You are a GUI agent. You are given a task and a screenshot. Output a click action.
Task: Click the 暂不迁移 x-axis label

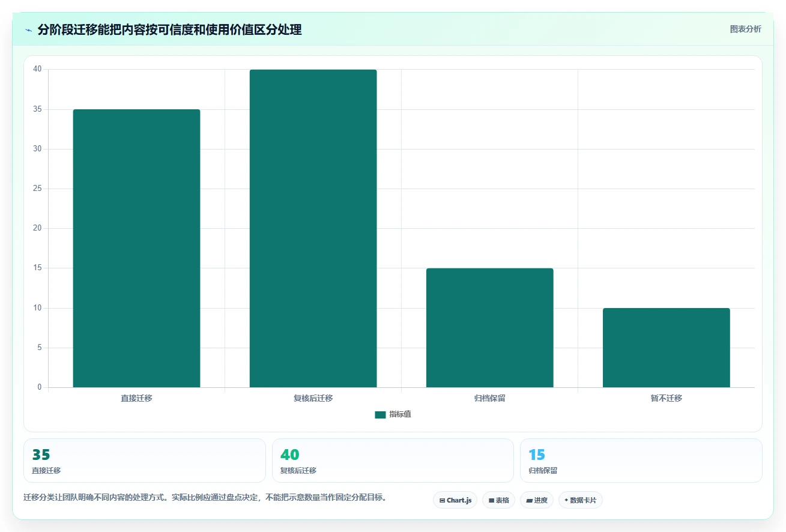point(666,398)
